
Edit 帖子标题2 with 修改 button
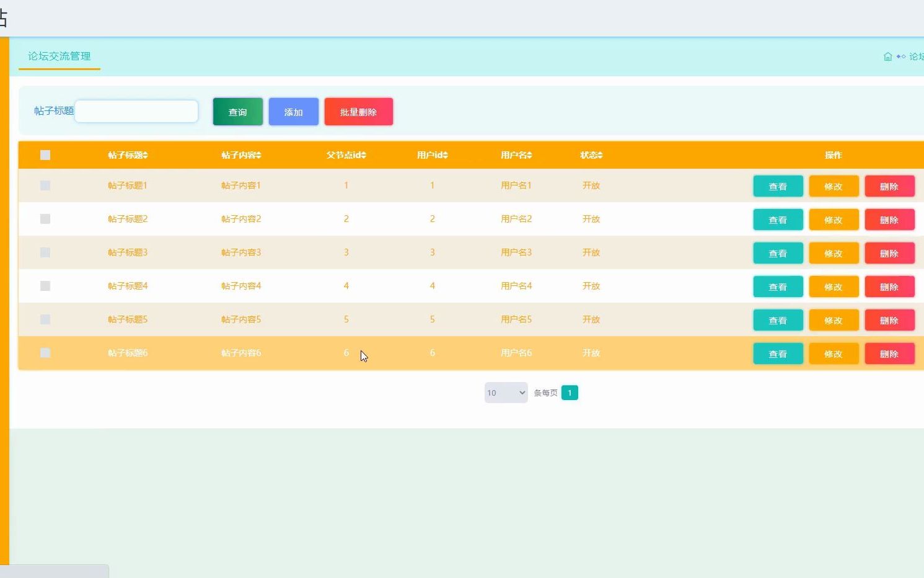click(834, 220)
